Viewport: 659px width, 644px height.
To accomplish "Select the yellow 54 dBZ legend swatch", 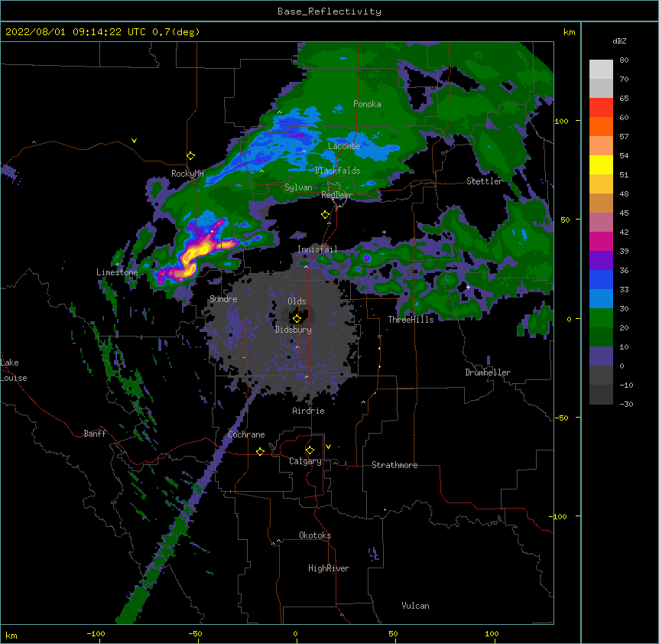I will [601, 164].
